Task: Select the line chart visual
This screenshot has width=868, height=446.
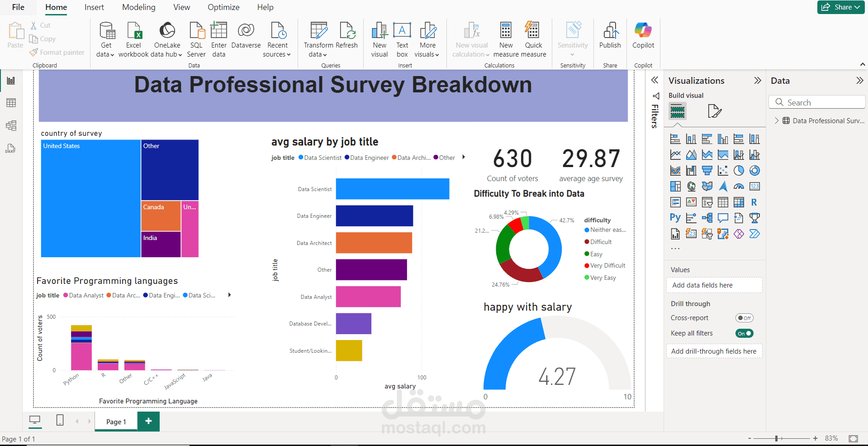Action: [675, 155]
